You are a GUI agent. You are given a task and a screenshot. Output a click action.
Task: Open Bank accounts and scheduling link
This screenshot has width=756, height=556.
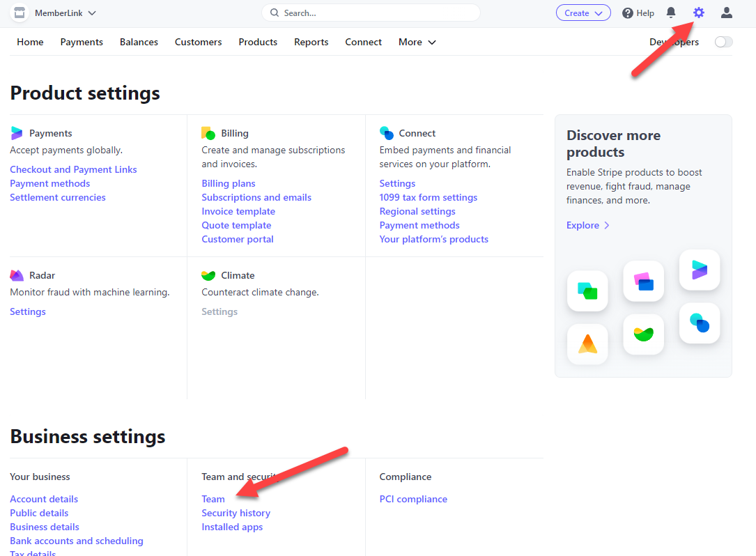click(76, 541)
